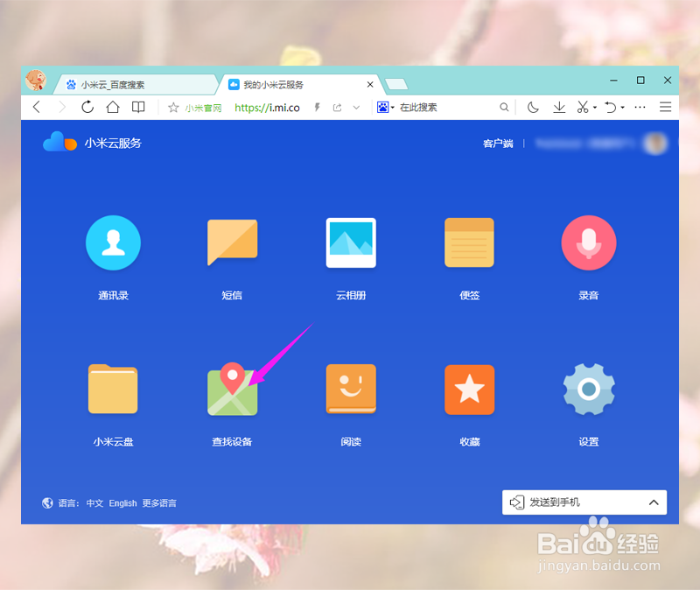Click the 小米云服务 cloud logo
The width and height of the screenshot is (700, 590).
[59, 142]
